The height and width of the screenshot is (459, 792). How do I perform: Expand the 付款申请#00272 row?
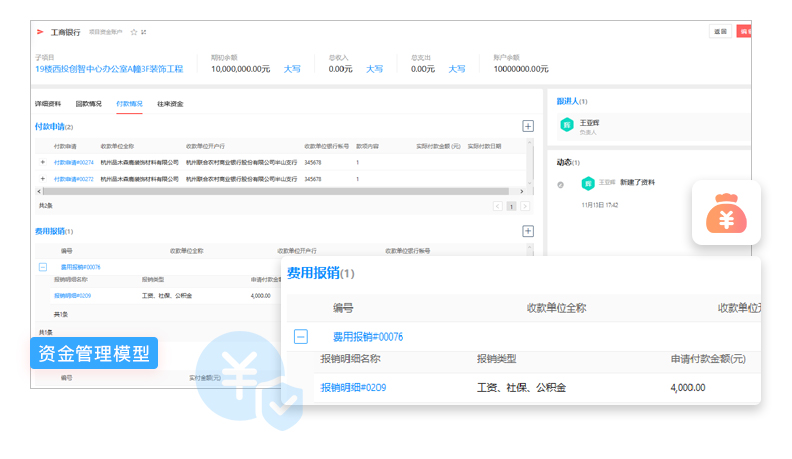point(42,179)
